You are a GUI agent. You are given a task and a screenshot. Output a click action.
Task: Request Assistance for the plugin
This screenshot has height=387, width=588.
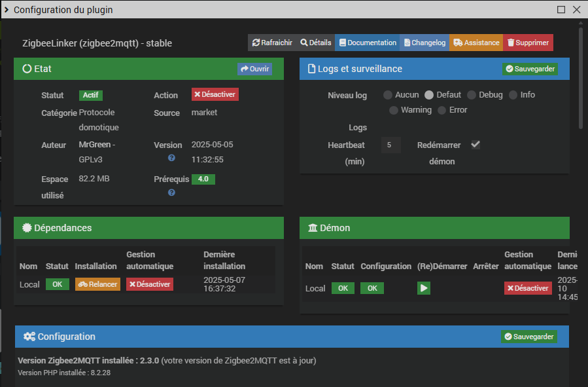pos(476,43)
